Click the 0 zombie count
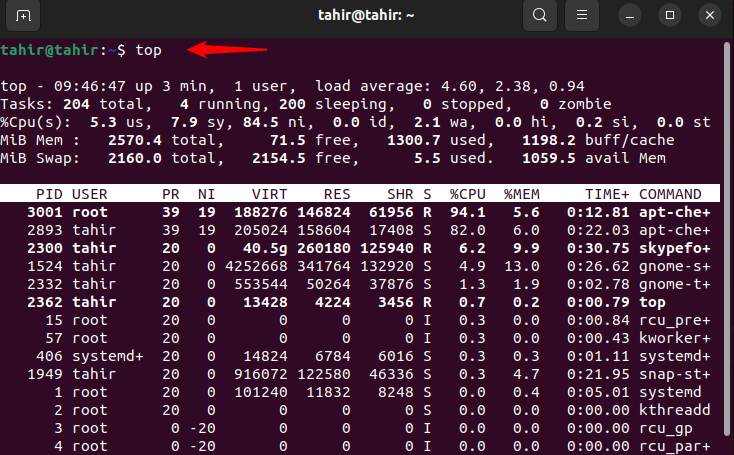734x455 pixels. (x=544, y=104)
